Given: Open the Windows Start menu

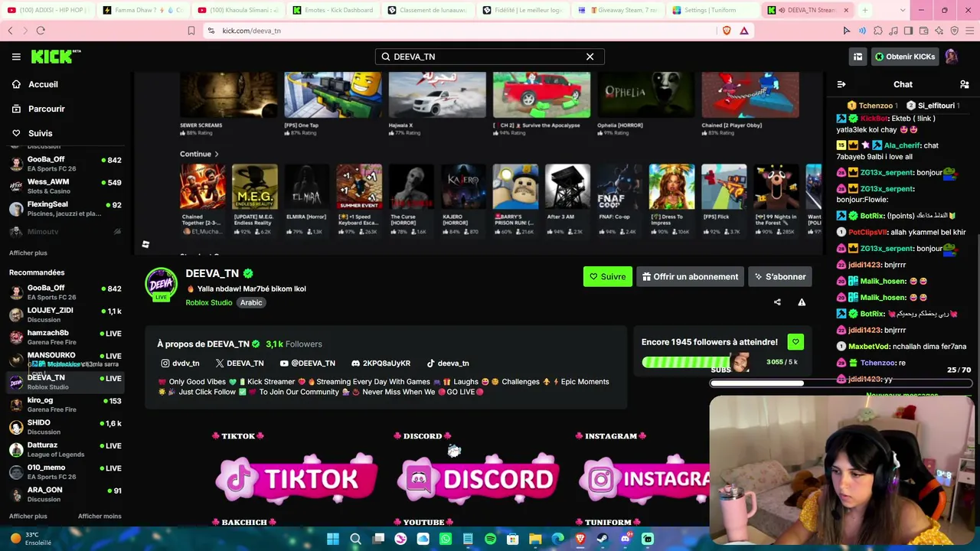Looking at the screenshot, I should [333, 539].
